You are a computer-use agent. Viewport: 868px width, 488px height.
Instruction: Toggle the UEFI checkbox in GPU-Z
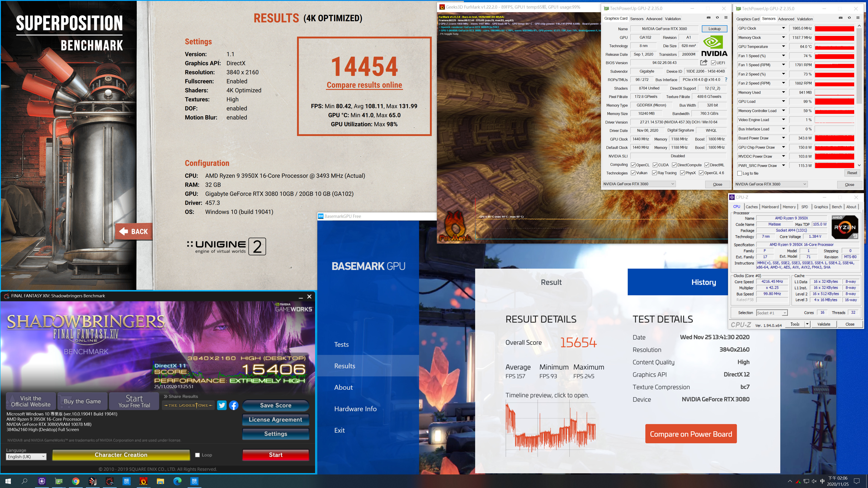pyautogui.click(x=713, y=63)
